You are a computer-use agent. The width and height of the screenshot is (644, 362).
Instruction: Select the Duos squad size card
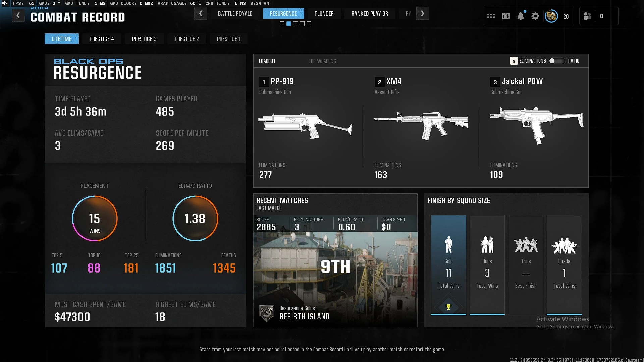pos(487,265)
